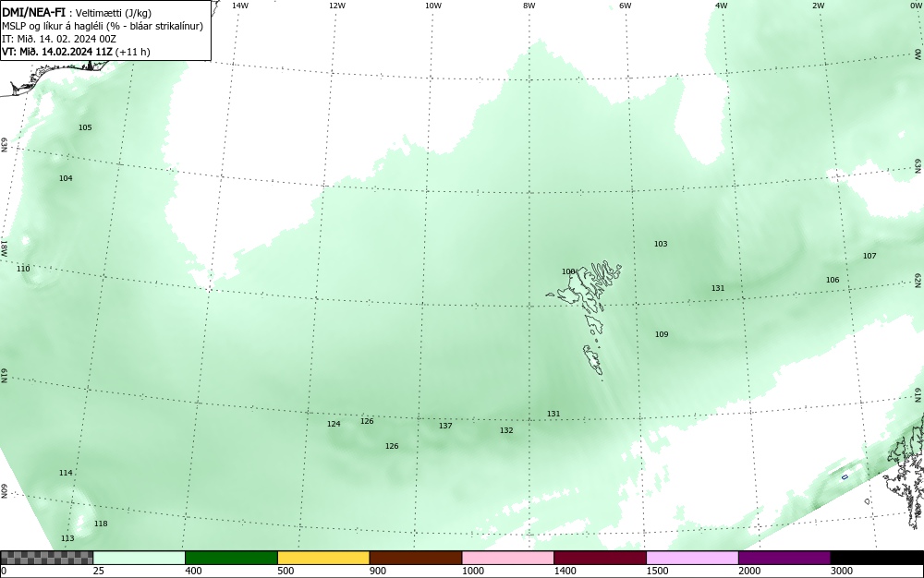Image resolution: width=924 pixels, height=578 pixels.
Task: Click the map value 103
Action: point(662,245)
